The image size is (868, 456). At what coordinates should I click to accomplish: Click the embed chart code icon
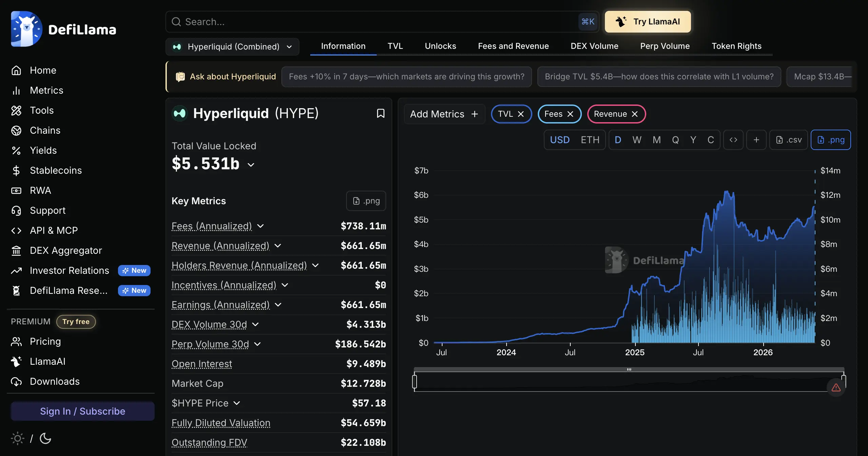pyautogui.click(x=733, y=140)
